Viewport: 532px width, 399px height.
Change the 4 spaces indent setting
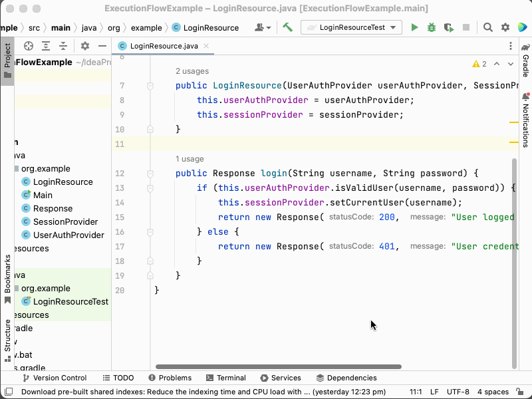493,392
